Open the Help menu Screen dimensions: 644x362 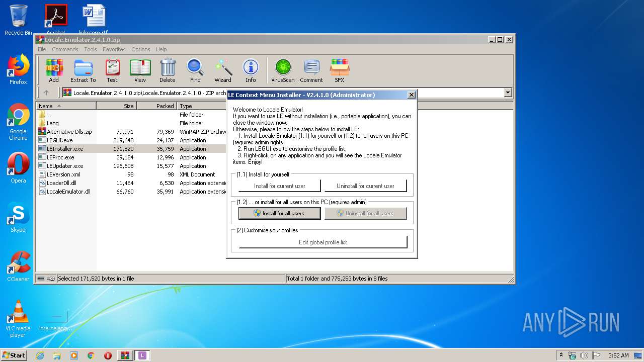161,49
